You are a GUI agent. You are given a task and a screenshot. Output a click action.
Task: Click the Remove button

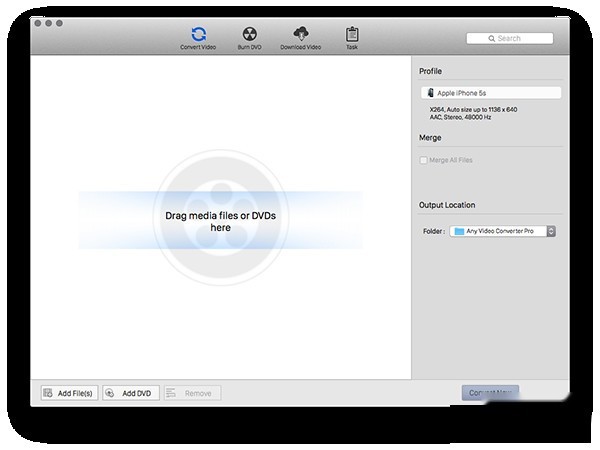tap(192, 393)
